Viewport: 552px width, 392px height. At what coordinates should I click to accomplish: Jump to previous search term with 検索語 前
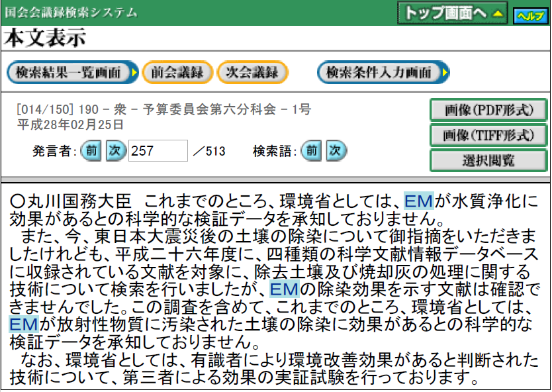[311, 151]
